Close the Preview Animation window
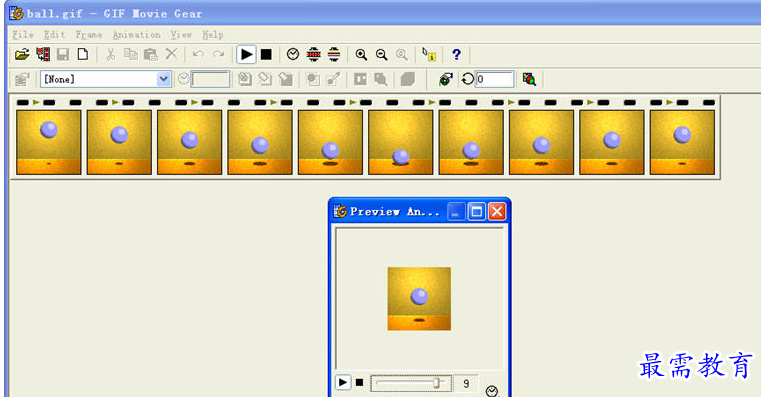Viewport: 761px width, 397px height. (497, 212)
